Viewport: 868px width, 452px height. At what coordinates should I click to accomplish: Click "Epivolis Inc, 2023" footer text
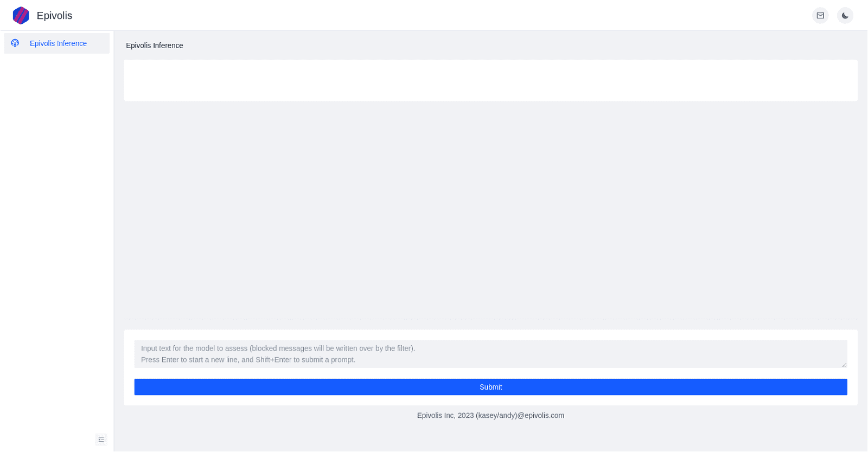[x=445, y=416]
